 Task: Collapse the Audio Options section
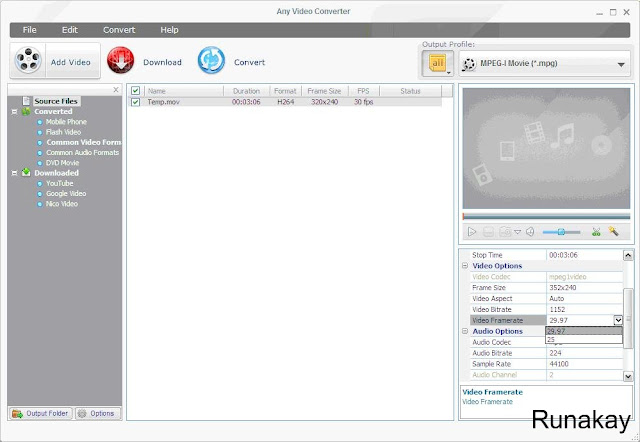click(x=465, y=331)
